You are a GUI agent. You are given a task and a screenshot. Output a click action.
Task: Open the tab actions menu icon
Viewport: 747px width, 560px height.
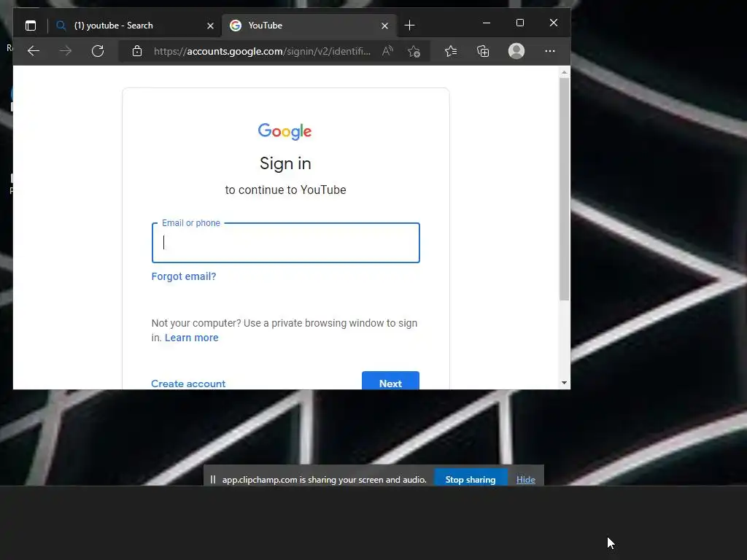tap(31, 26)
